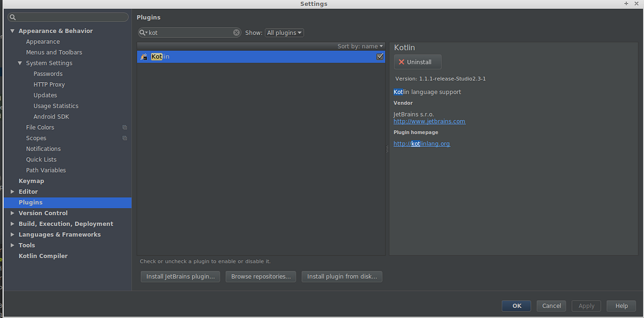Click Install plugin from disk

(342, 276)
